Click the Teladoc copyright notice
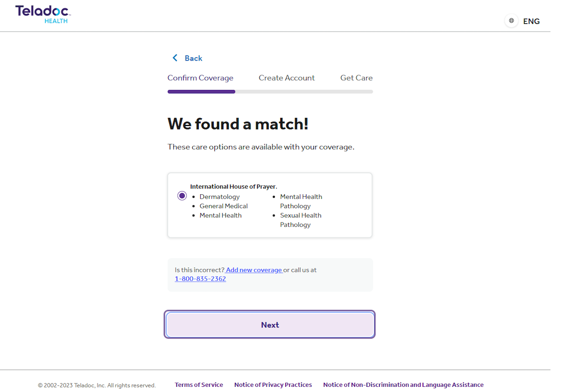This screenshot has width=564, height=392. [x=97, y=385]
